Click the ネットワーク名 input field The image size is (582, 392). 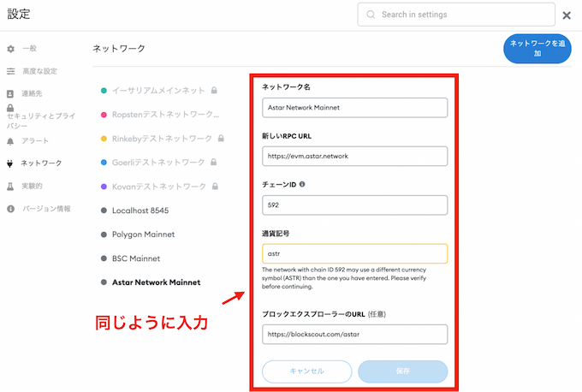click(x=355, y=108)
